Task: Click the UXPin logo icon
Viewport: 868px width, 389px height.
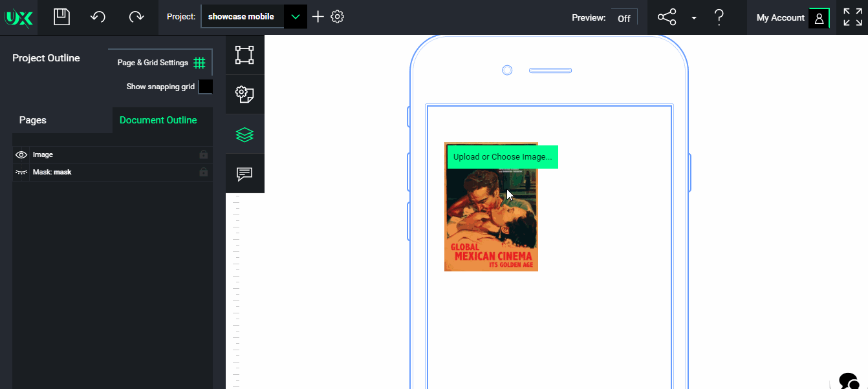Action: pos(18,18)
